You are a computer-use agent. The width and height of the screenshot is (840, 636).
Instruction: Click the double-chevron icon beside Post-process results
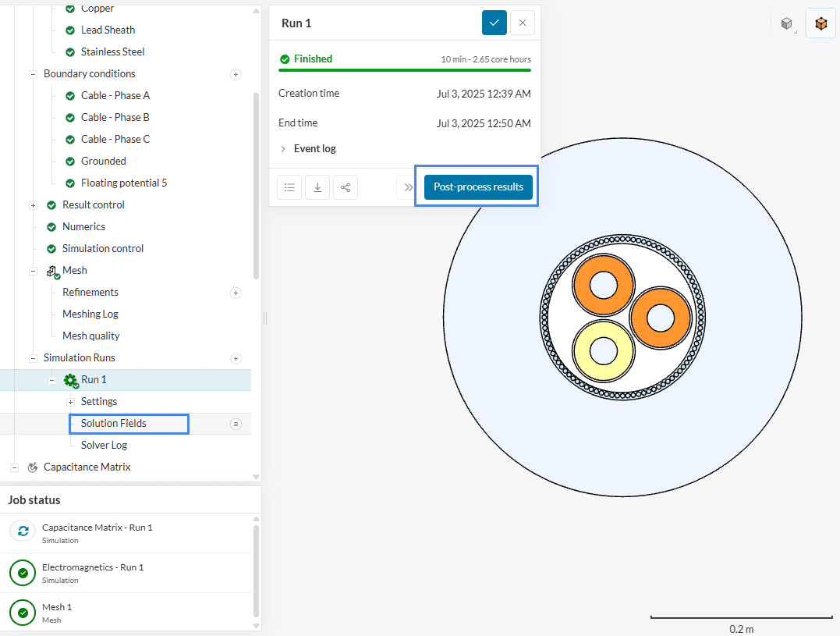408,187
